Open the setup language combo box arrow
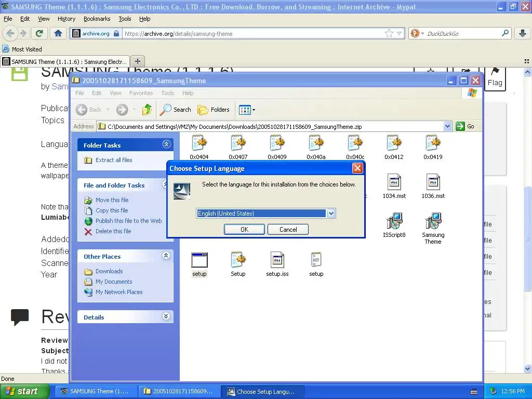This screenshot has height=399, width=532. pyautogui.click(x=331, y=214)
